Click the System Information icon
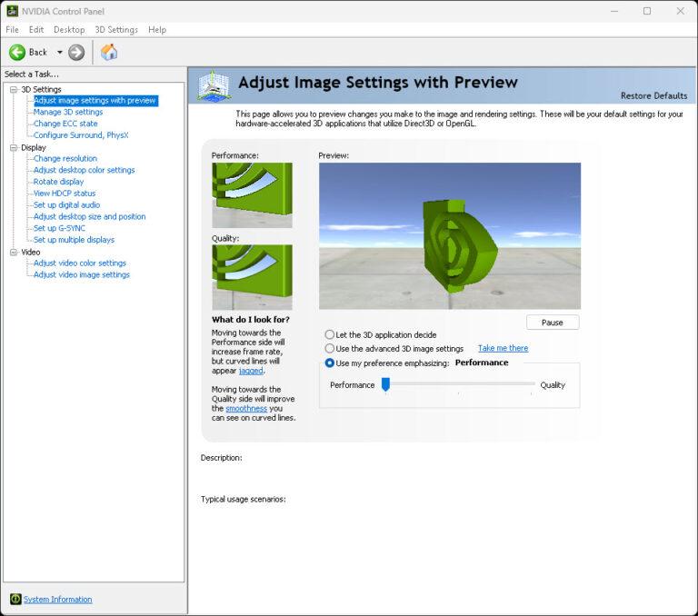Image resolution: width=698 pixels, height=616 pixels. pyautogui.click(x=15, y=599)
